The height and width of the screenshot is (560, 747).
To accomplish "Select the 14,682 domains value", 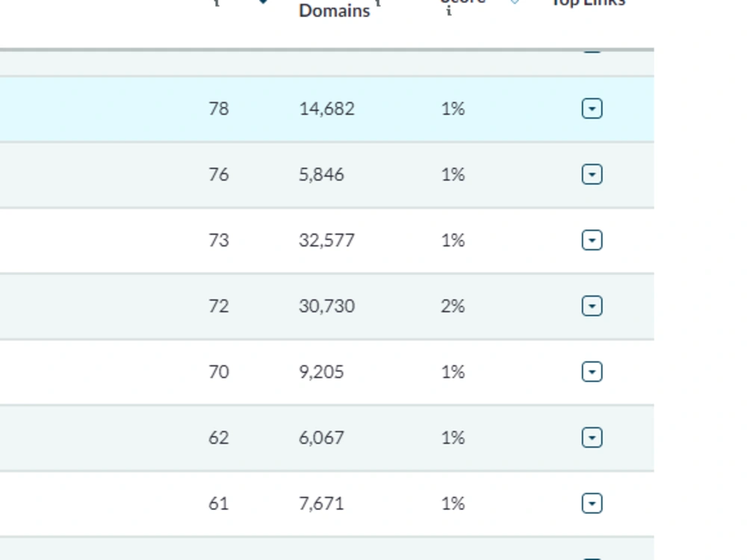I will point(327,109).
